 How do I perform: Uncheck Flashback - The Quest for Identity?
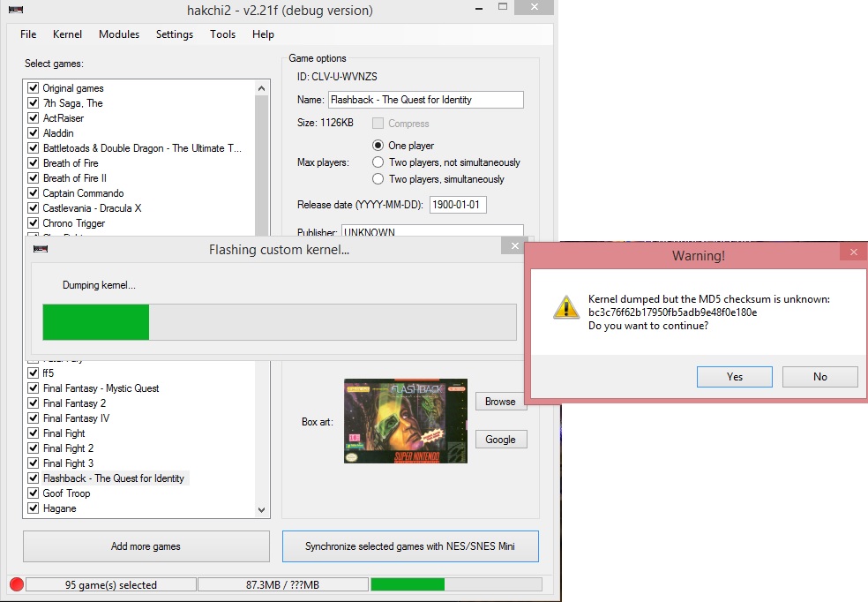pos(33,478)
